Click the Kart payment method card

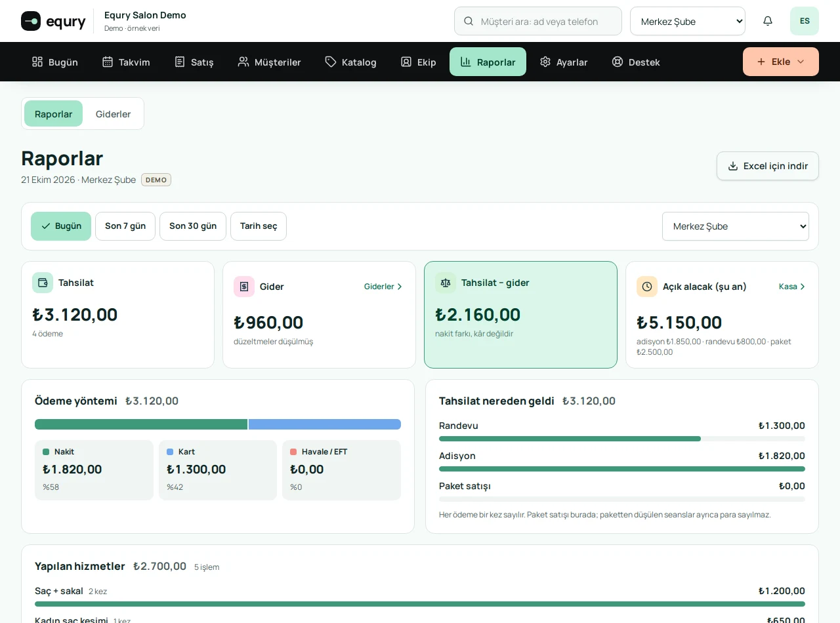(x=218, y=470)
